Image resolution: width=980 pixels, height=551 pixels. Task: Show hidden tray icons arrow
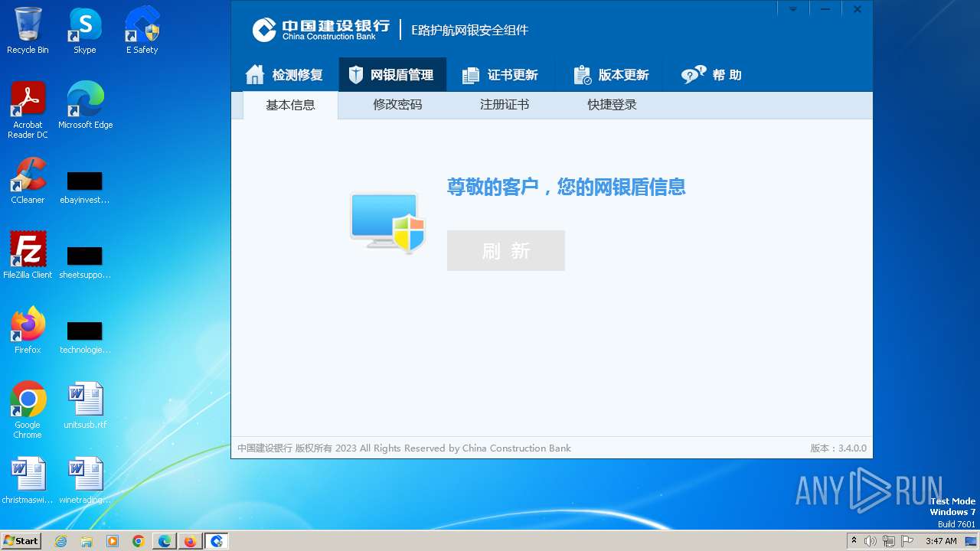(x=854, y=541)
